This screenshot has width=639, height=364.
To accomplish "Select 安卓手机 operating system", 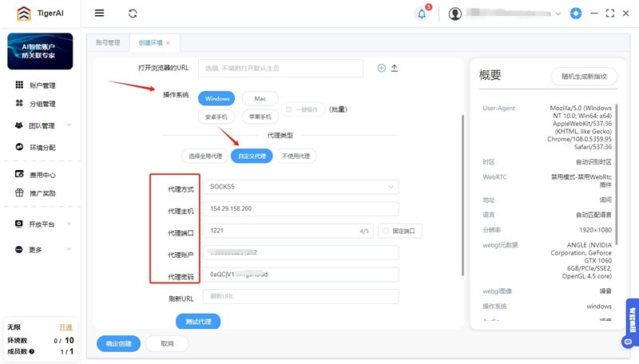I will [216, 117].
